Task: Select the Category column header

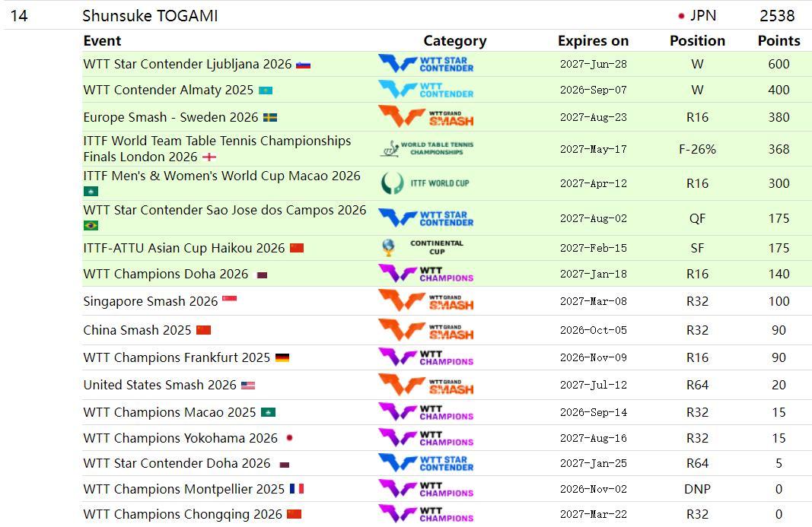Action: click(454, 41)
